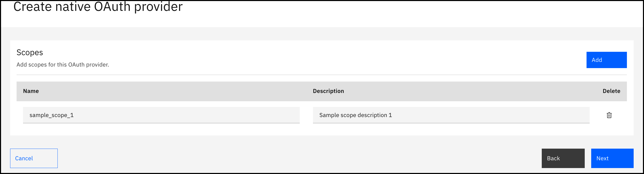Click the Add button to add a scope

coord(606,60)
